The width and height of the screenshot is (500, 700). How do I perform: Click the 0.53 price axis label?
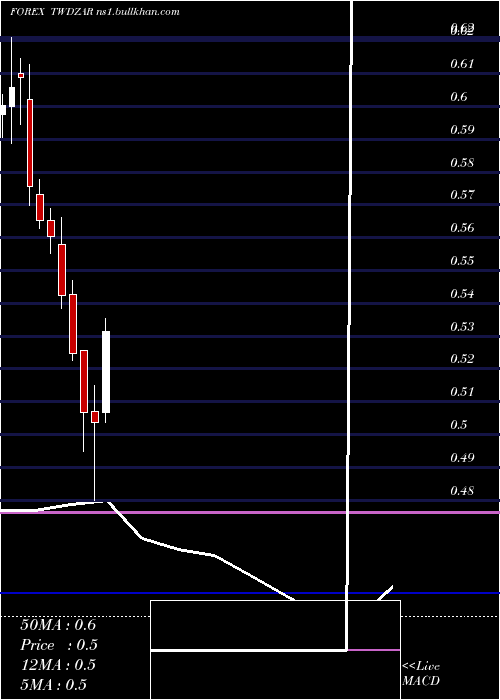point(462,326)
